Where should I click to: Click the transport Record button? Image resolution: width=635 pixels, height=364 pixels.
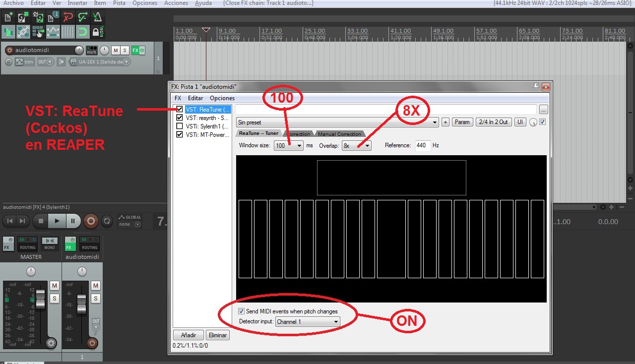click(x=91, y=221)
